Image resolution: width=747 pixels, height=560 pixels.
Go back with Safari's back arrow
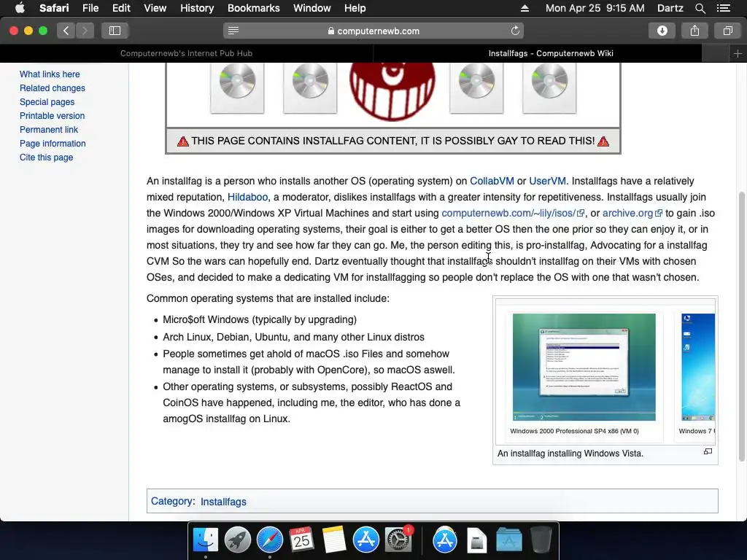click(x=66, y=31)
